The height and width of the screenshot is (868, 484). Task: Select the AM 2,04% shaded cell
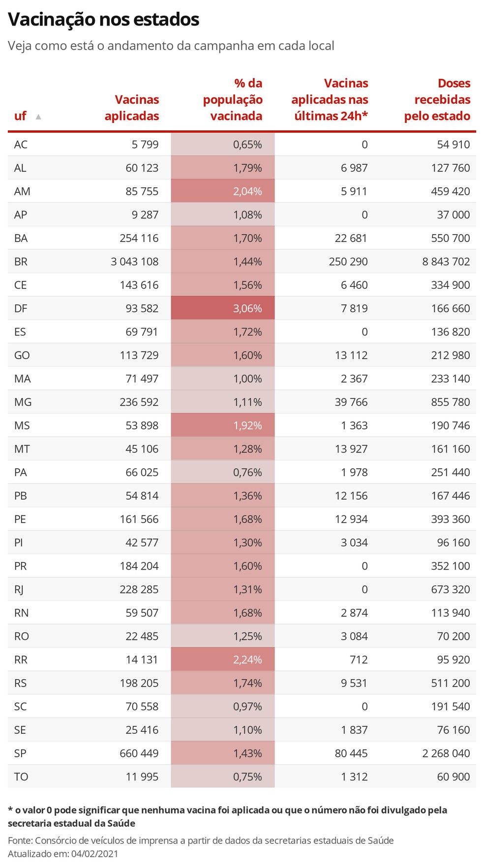pyautogui.click(x=223, y=191)
